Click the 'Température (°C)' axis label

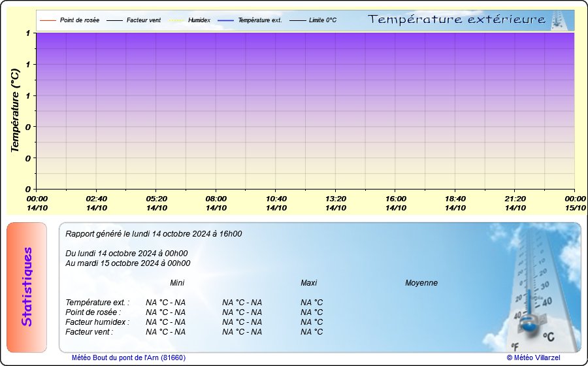click(x=15, y=110)
